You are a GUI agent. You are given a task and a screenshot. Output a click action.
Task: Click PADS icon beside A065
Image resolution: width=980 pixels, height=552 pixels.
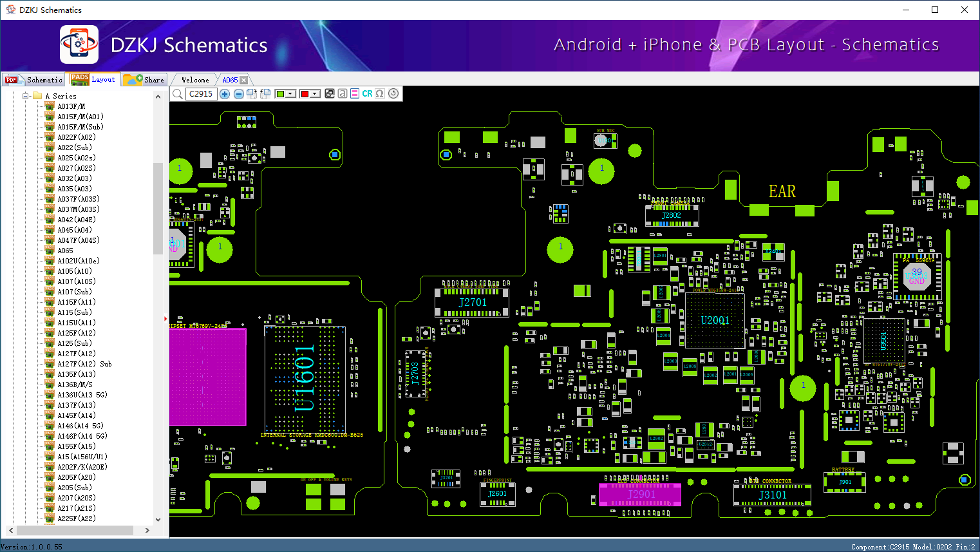point(50,251)
